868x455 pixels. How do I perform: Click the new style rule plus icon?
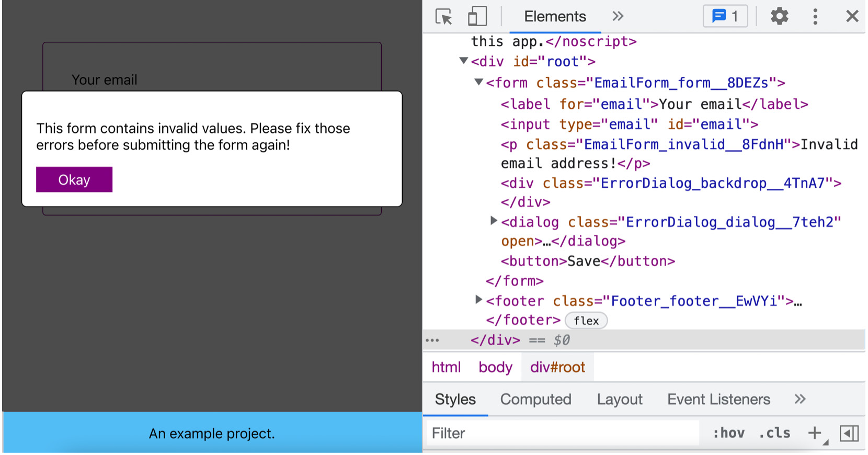[814, 433]
